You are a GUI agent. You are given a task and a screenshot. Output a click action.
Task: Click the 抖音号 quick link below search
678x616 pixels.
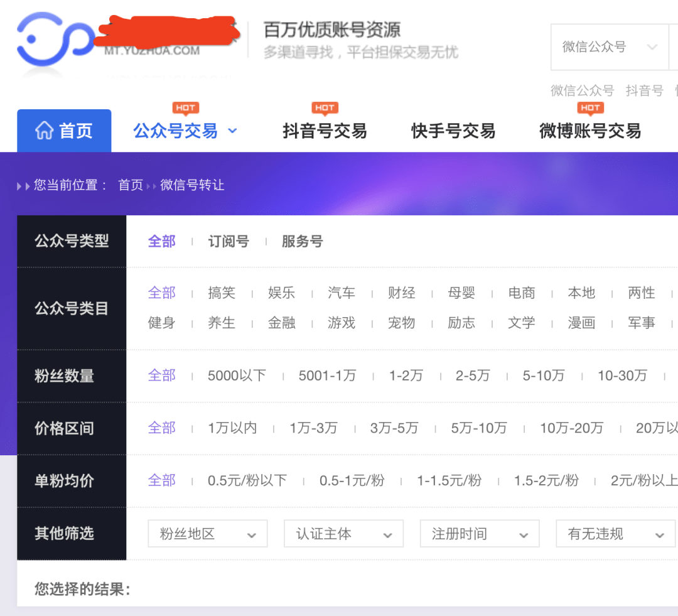644,90
